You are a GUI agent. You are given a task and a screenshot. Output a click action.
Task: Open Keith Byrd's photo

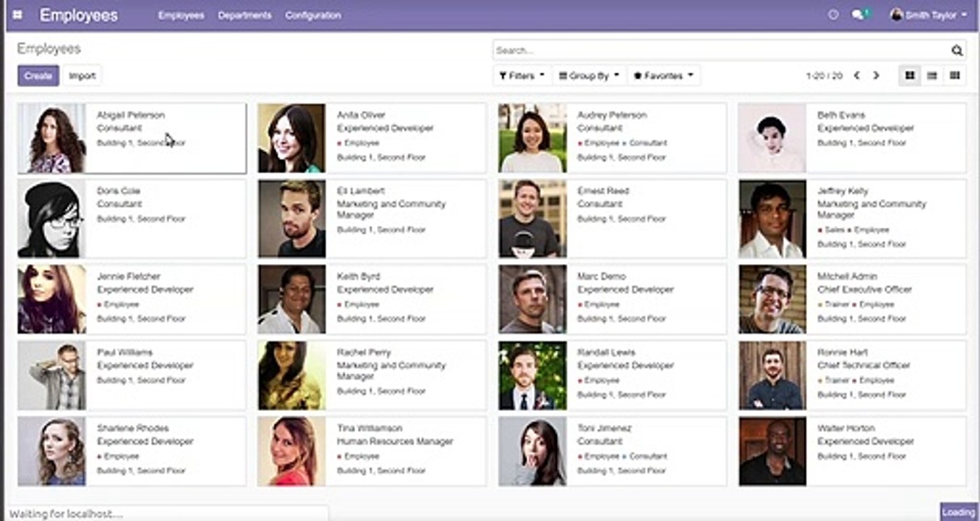(291, 300)
